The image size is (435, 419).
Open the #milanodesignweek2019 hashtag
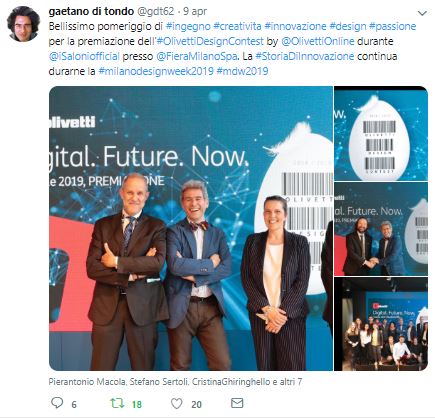[156, 71]
